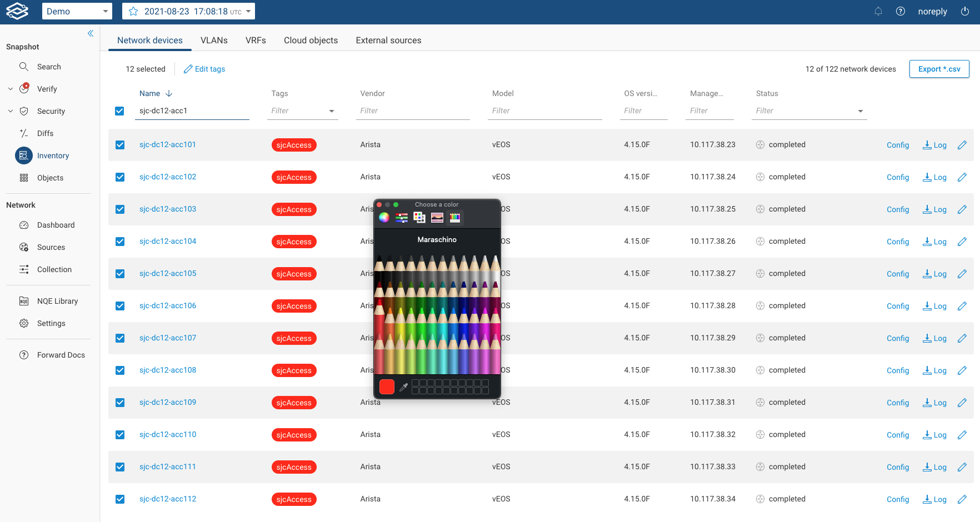Viewport: 980px width, 522px height.
Task: Uncheck the sjc-dc12-acc103 row checkbox
Action: pyautogui.click(x=120, y=209)
